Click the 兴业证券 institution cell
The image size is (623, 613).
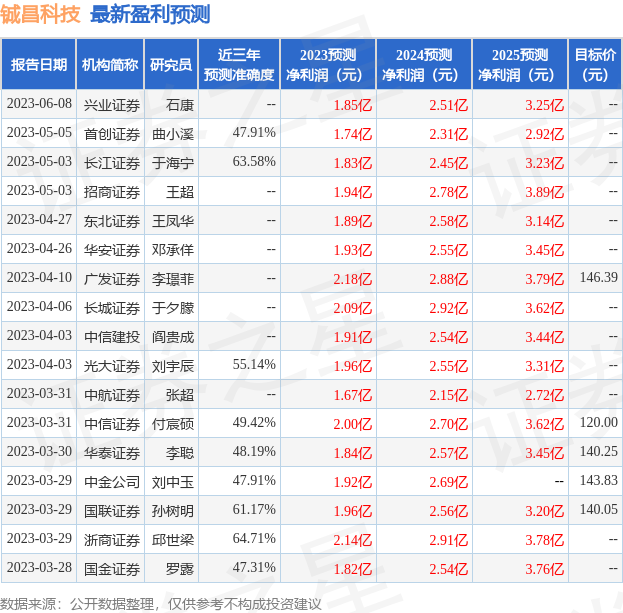click(112, 105)
